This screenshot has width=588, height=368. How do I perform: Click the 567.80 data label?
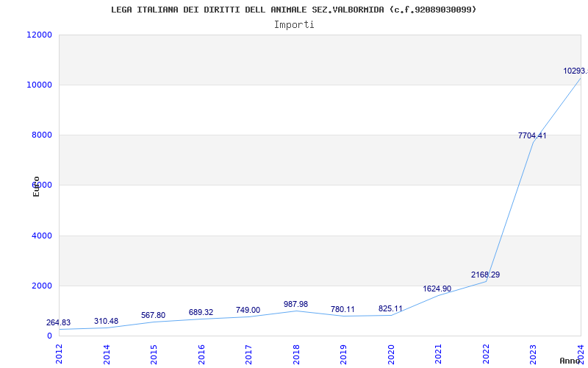pos(153,316)
